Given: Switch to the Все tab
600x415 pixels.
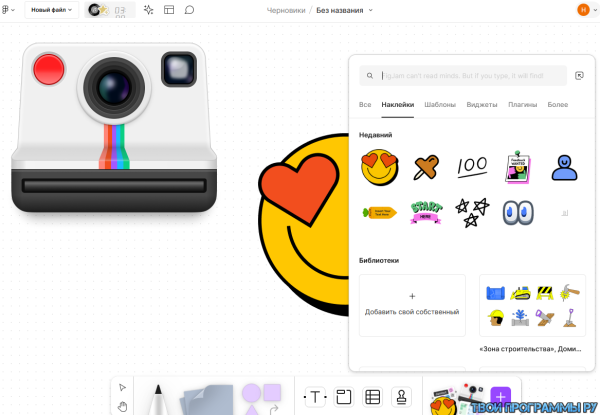Looking at the screenshot, I should [365, 104].
